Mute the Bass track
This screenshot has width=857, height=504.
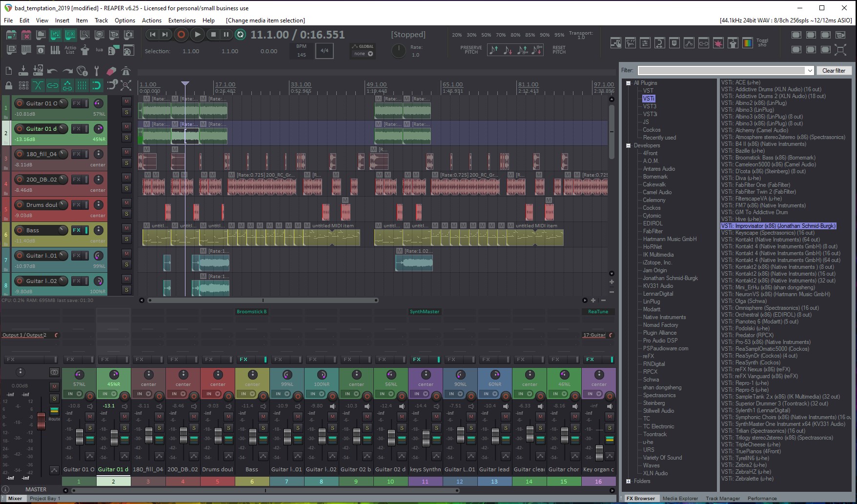point(126,228)
